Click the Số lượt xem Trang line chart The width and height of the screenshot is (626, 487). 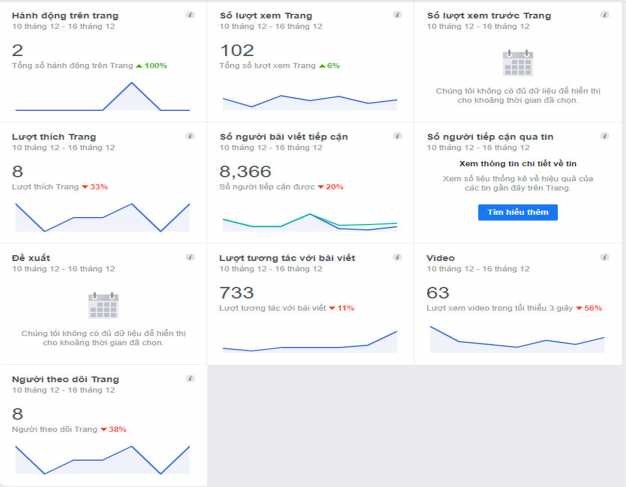(x=310, y=100)
